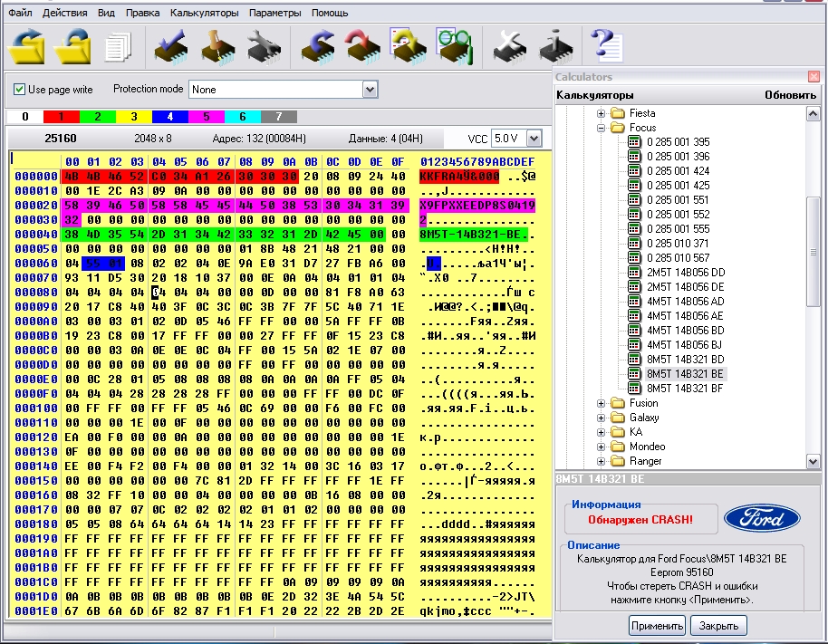Click the chip icon with blue checkmark

point(171,47)
